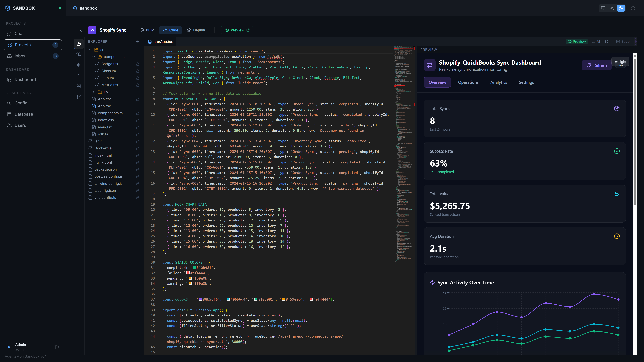Collapse the src folder in Explorer

tap(91, 49)
